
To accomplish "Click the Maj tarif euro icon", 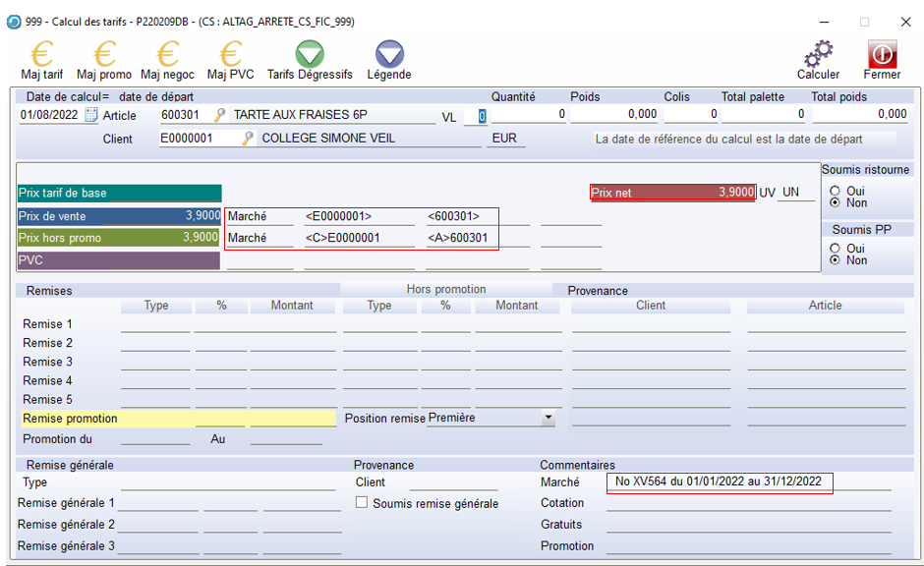I will coord(41,55).
